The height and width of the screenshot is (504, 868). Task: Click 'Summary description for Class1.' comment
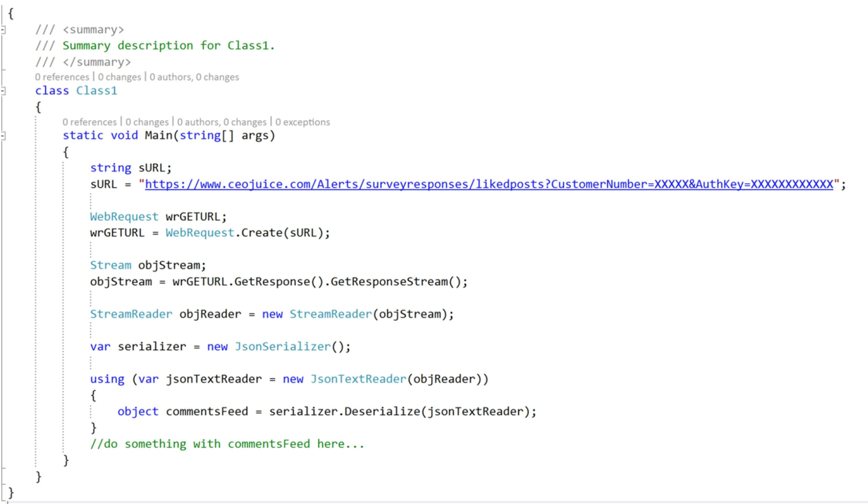169,46
